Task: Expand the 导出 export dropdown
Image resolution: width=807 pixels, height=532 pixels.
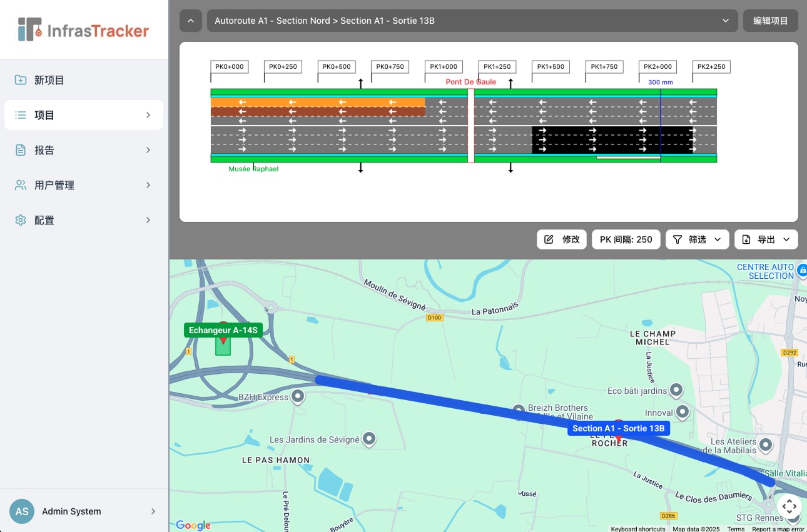Action: coord(786,239)
